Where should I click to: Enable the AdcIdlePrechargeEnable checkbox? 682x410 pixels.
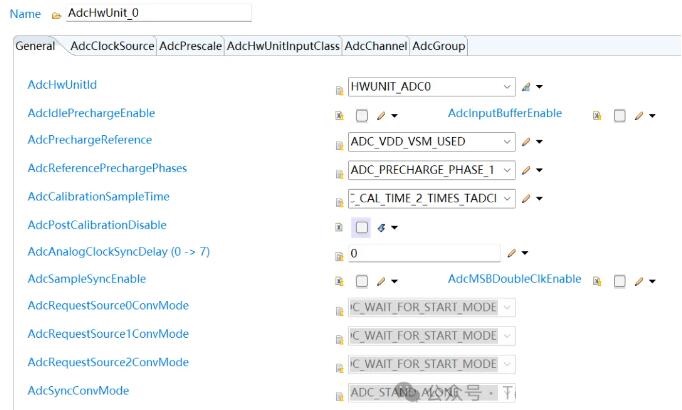coord(362,115)
